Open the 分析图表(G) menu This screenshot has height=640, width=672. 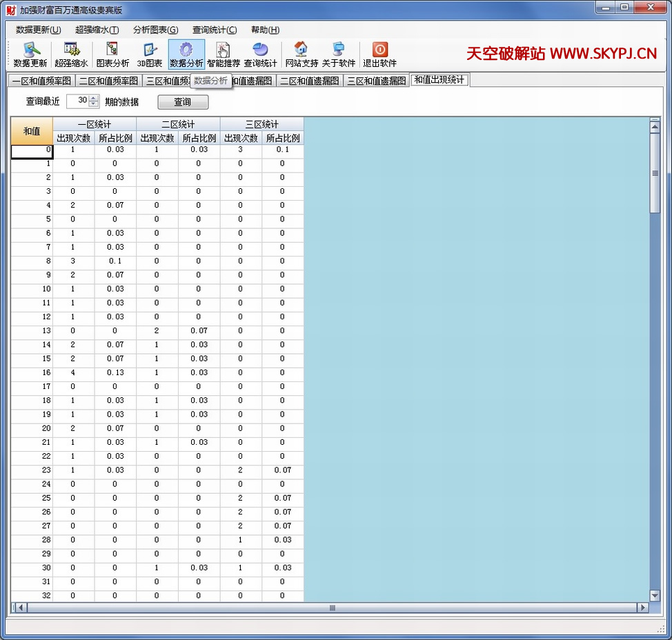[x=155, y=30]
